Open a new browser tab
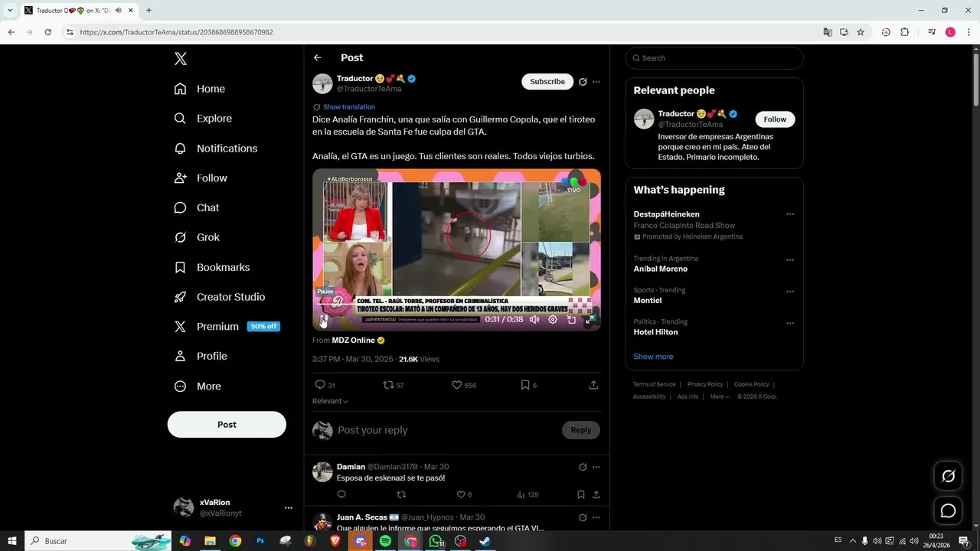The width and height of the screenshot is (980, 551). (x=149, y=11)
